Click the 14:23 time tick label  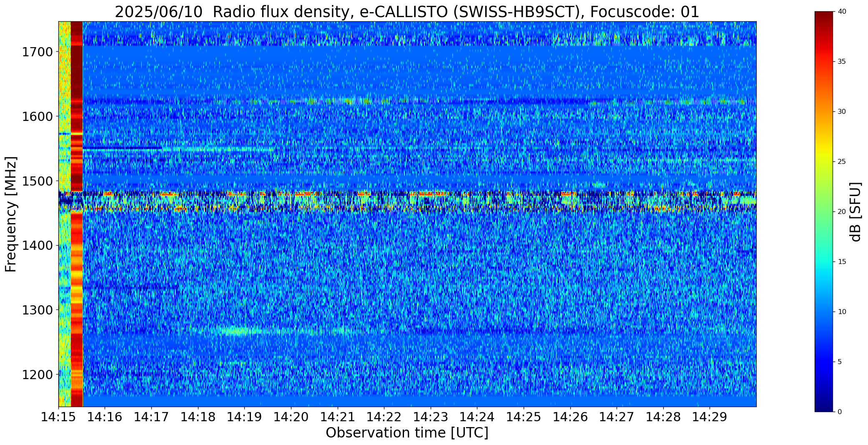(431, 417)
